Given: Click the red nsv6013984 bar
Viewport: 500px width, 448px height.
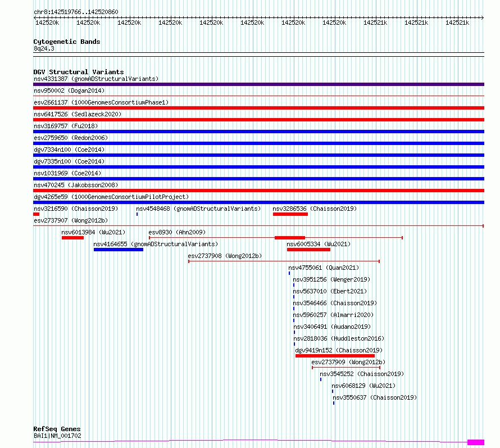Looking at the screenshot, I should click(72, 238).
